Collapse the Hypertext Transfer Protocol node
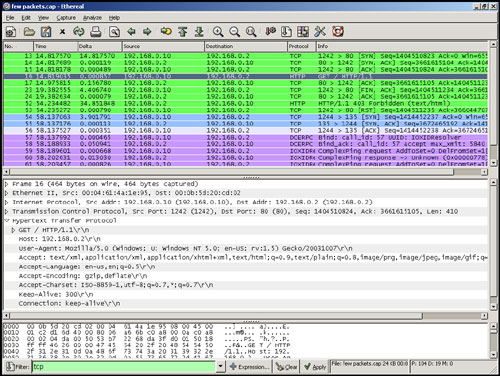 click(x=6, y=221)
